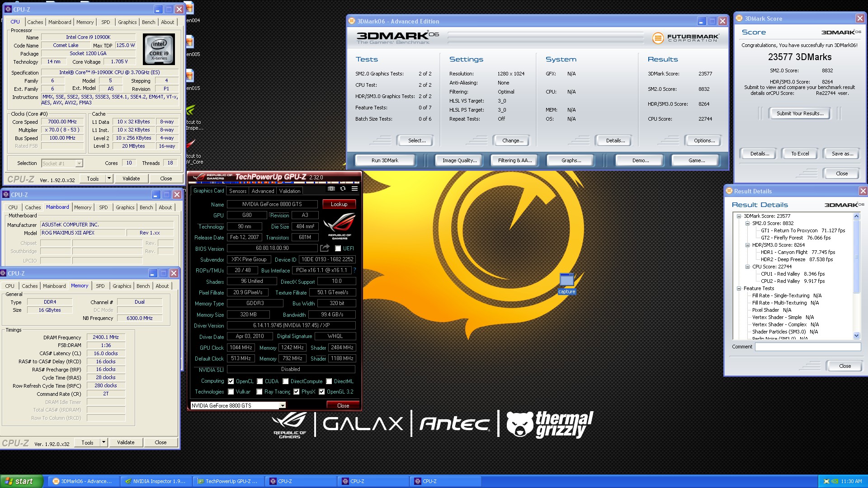This screenshot has height=488, width=868.
Task: Click the ROG logo in the GPU-Z title bar
Action: [x=199, y=177]
